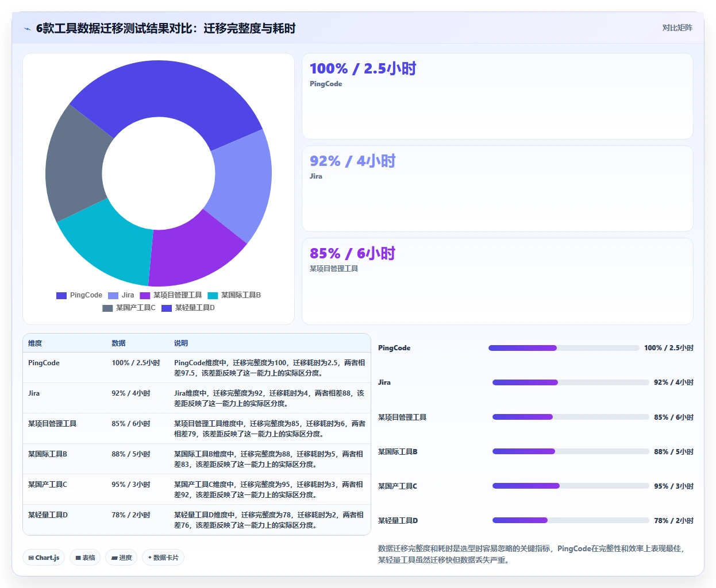The image size is (716, 588).
Task: Click the 某国产工具C progress bar
Action: (x=571, y=486)
